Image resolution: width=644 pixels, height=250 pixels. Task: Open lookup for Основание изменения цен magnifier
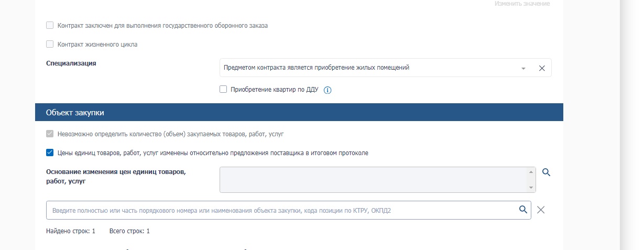pyautogui.click(x=546, y=172)
